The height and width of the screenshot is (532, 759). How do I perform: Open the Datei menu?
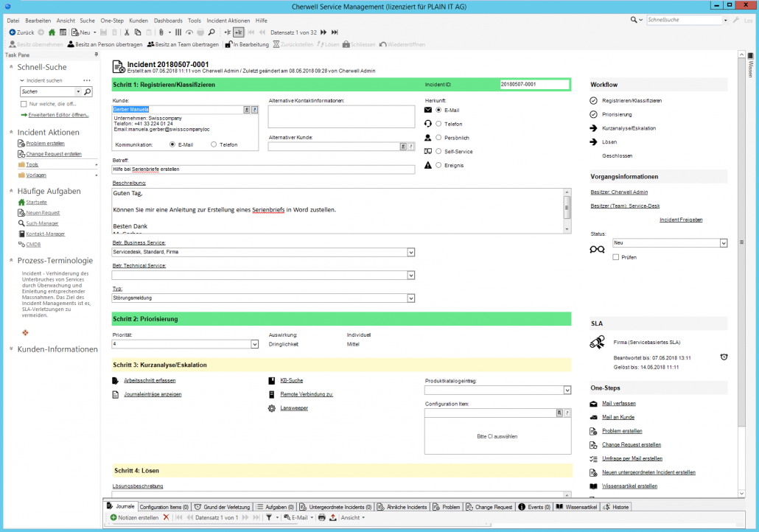tap(13, 21)
